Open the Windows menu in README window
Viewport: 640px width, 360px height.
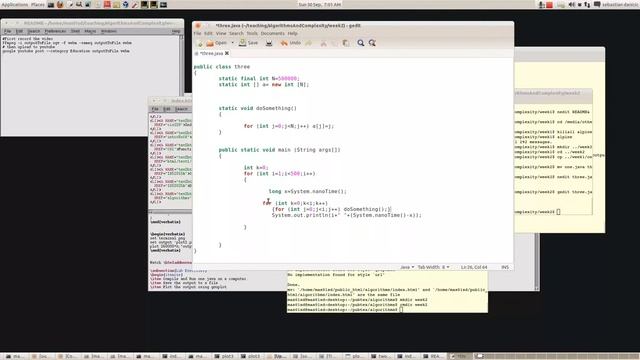(x=109, y=31)
